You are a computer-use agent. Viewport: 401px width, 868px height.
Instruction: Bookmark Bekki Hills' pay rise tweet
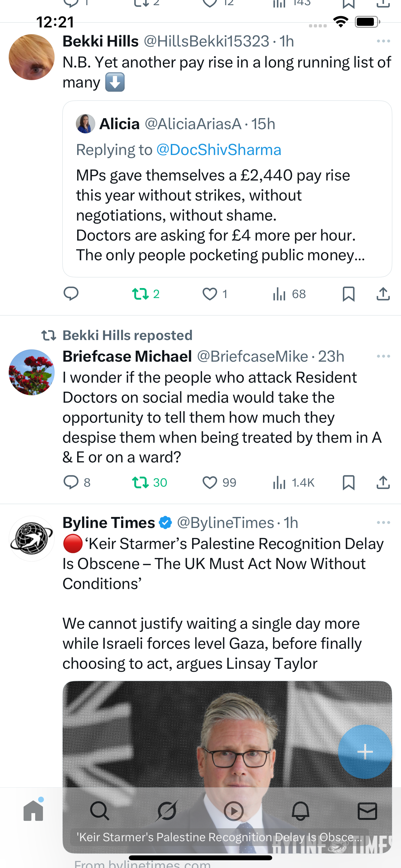[x=348, y=294]
